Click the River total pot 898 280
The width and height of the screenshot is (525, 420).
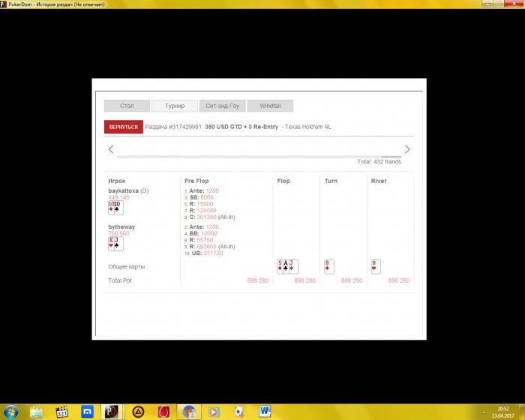399,280
